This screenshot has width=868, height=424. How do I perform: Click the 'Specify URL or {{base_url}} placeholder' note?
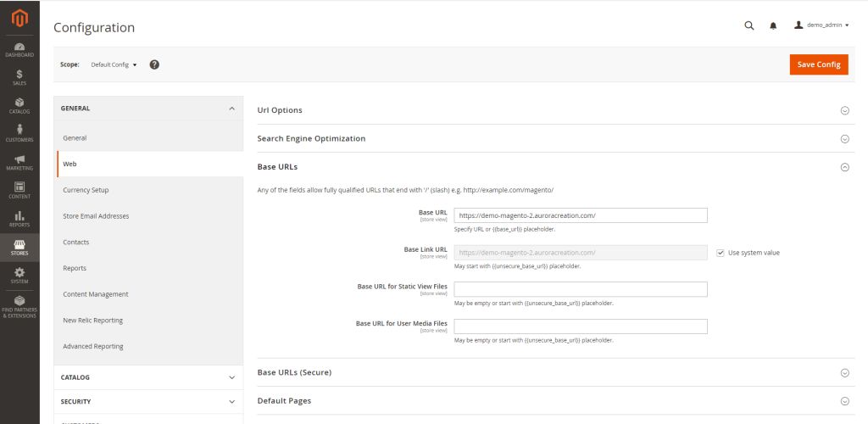click(x=504, y=229)
